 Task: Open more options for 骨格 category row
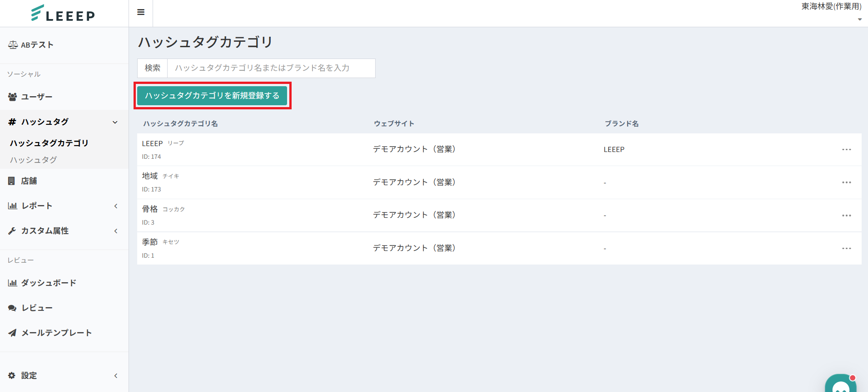(846, 216)
